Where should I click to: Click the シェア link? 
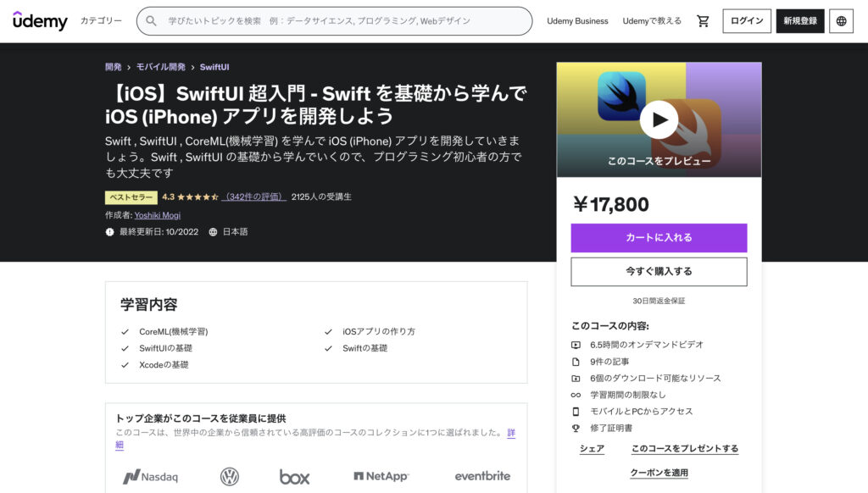(592, 449)
